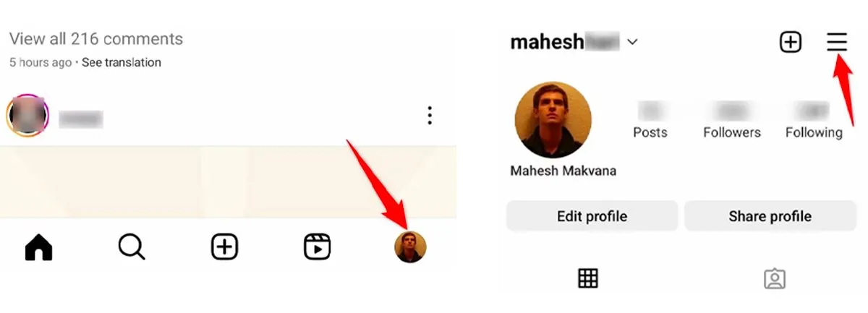
Task: Open the three-dot post options
Action: [x=430, y=116]
